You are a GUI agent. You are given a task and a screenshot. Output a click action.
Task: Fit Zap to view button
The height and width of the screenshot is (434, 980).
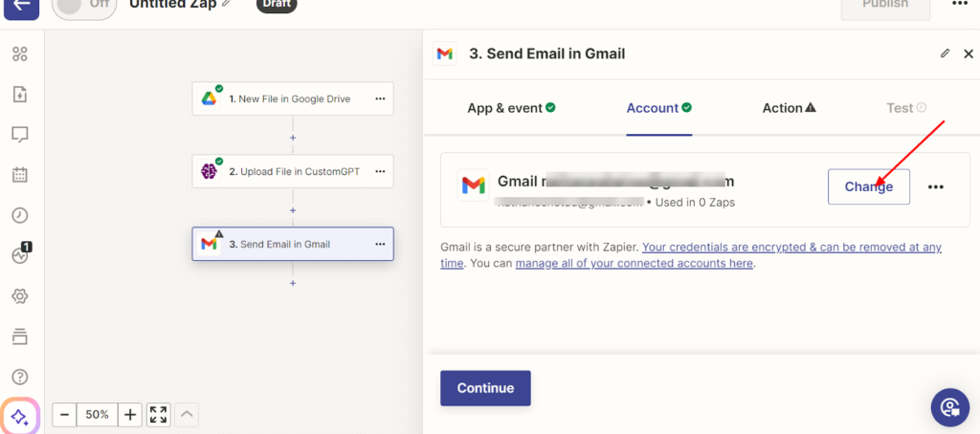(159, 415)
